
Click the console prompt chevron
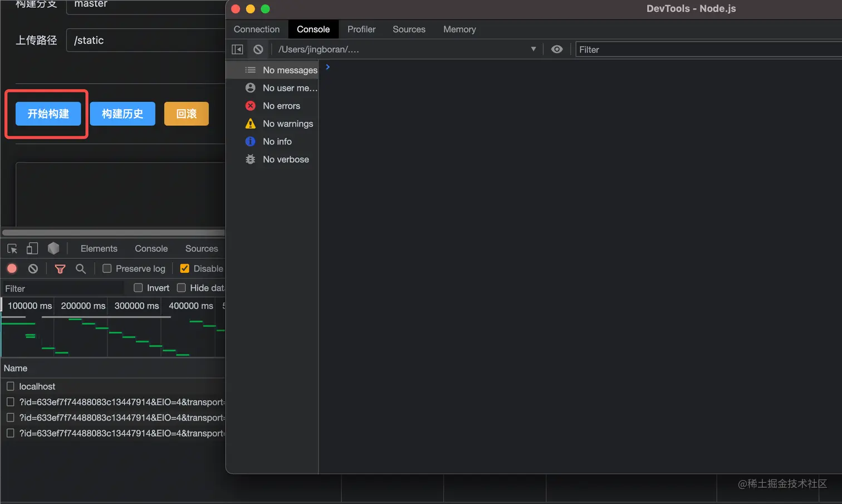[x=328, y=67]
